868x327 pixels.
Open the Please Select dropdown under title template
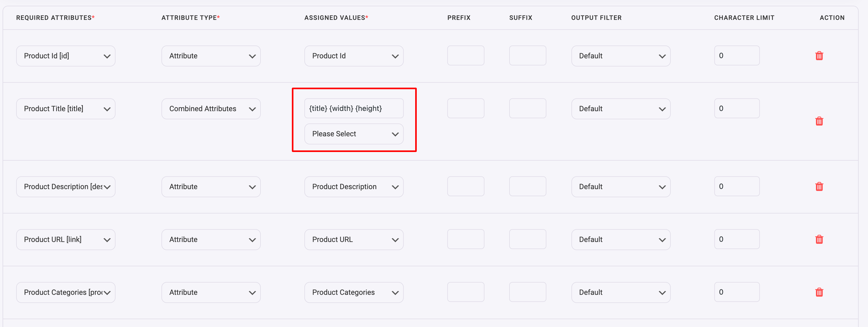tap(354, 134)
